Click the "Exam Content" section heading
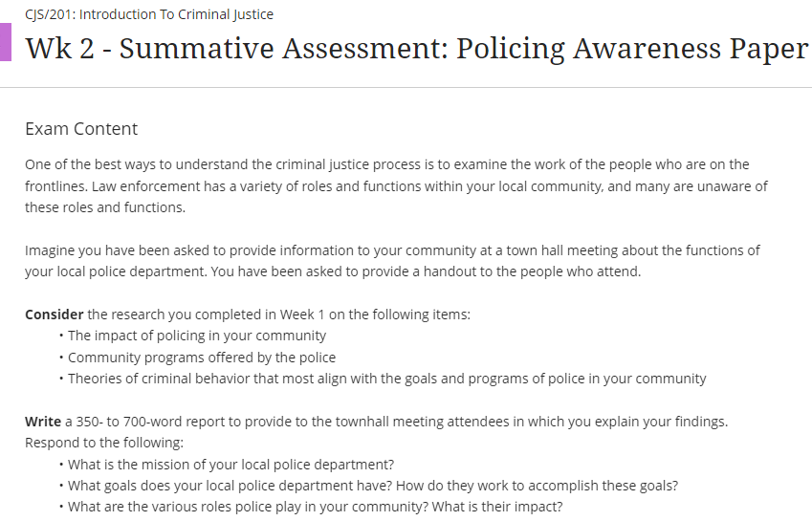Viewport: 812px width, 521px height. point(81,129)
